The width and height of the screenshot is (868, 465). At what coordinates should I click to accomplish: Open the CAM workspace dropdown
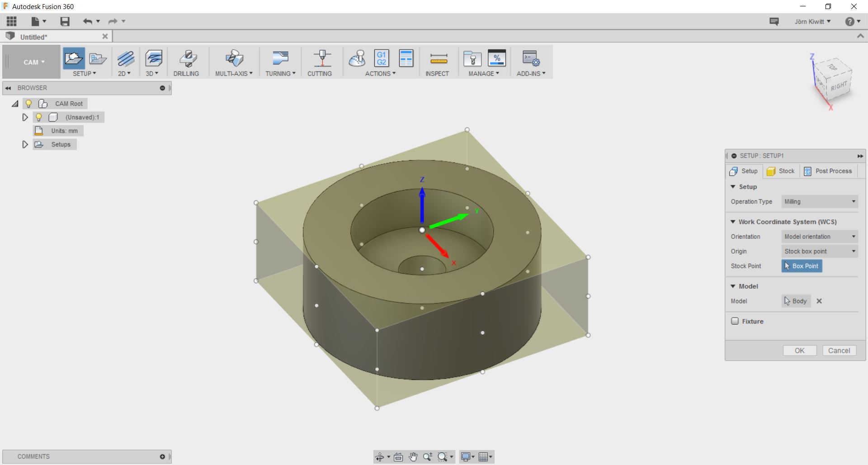point(34,62)
